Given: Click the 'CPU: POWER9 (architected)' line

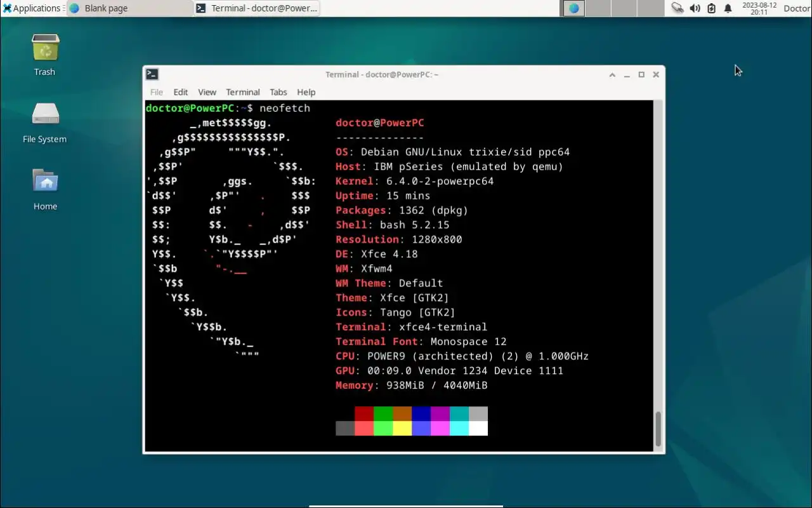Looking at the screenshot, I should point(462,356).
